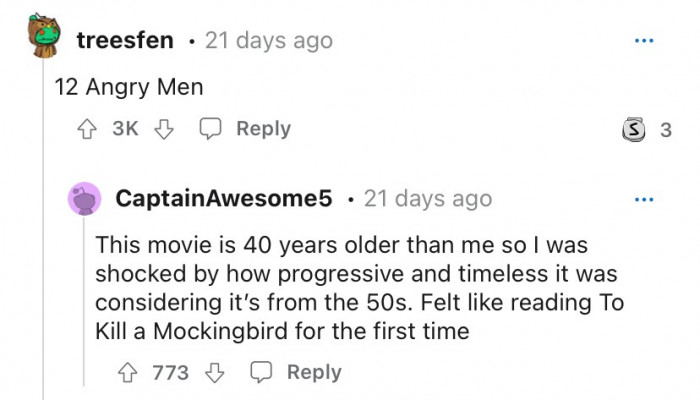Open CaptainAwesome5 comment more options
The image size is (700, 400).
(644, 199)
